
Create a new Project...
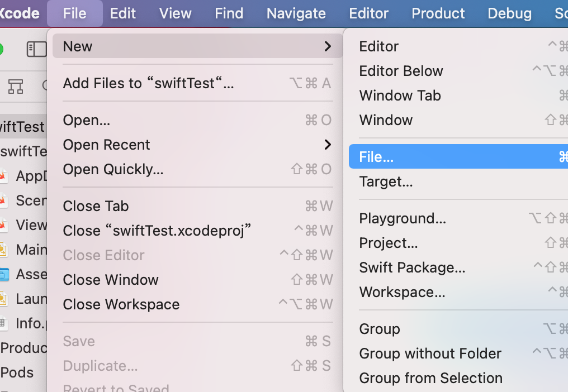pyautogui.click(x=458, y=243)
